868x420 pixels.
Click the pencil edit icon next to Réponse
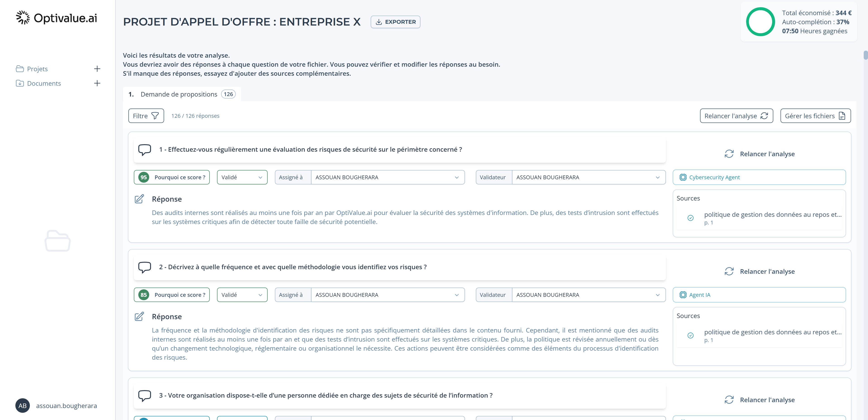[139, 199]
